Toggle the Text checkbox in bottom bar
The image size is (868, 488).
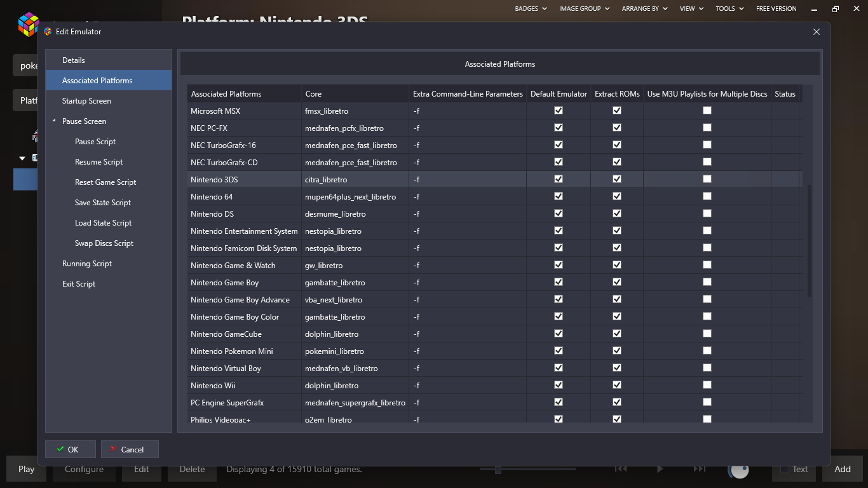pyautogui.click(x=784, y=469)
